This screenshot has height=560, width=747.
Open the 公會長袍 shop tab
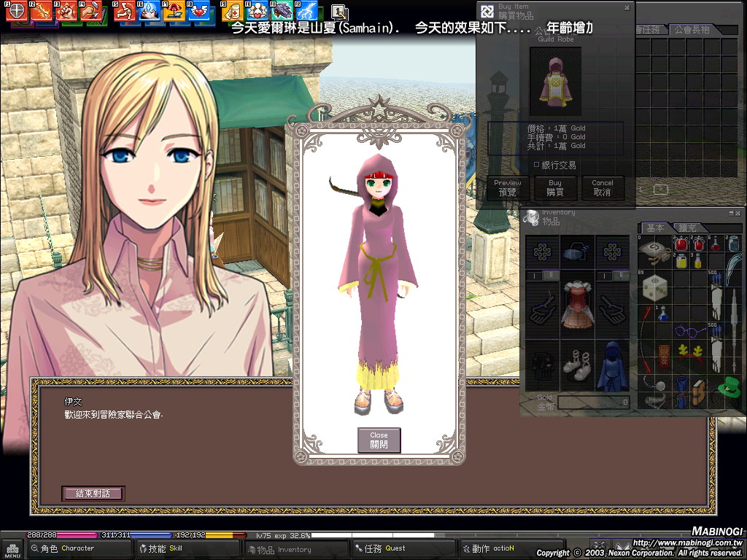(x=692, y=30)
